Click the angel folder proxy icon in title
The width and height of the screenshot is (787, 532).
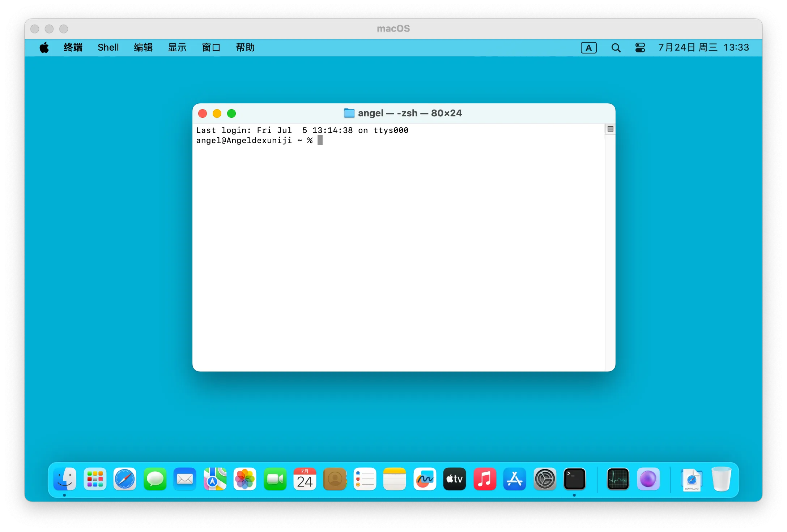(x=349, y=113)
